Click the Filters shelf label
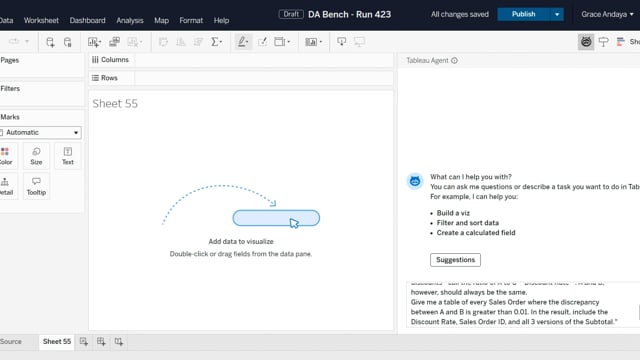Image resolution: width=640 pixels, height=360 pixels. pyautogui.click(x=10, y=89)
